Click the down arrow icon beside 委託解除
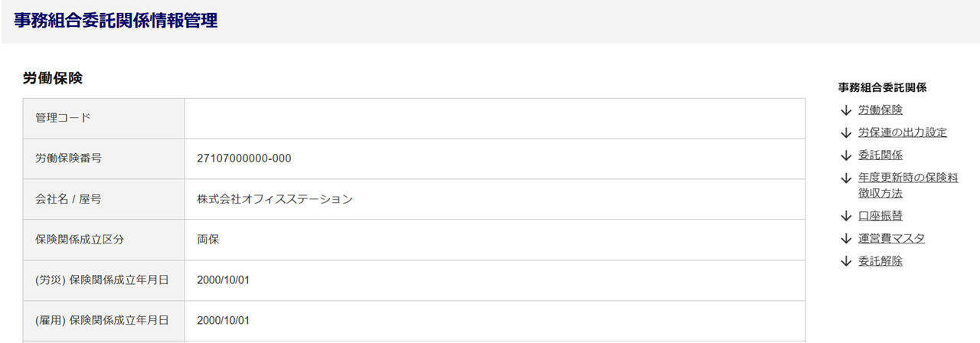 pyautogui.click(x=846, y=261)
